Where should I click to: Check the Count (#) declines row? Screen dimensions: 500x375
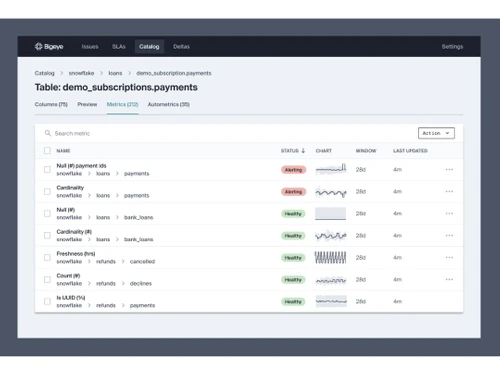click(47, 279)
